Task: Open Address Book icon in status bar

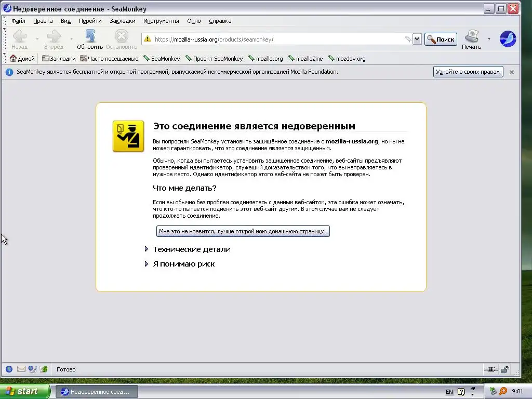Action: click(44, 369)
